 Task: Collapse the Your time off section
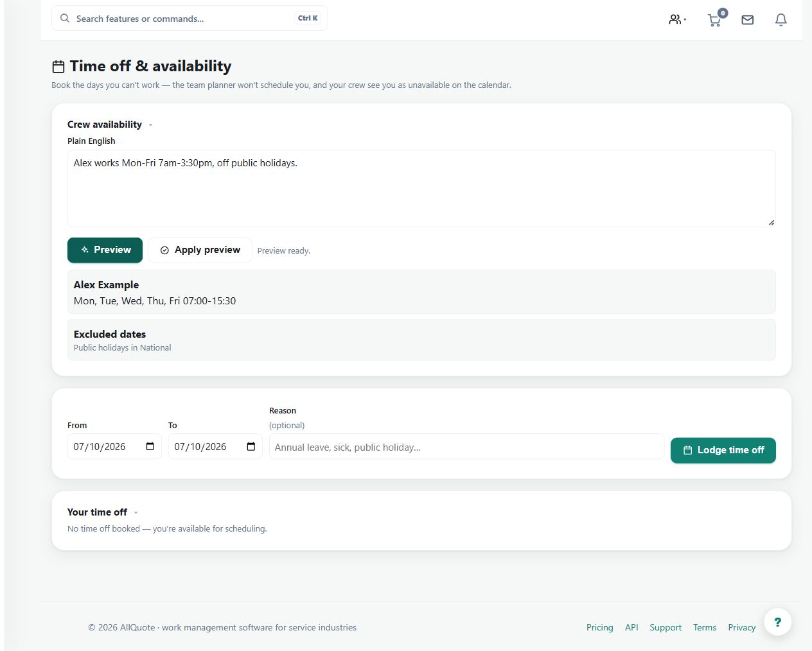tap(136, 512)
